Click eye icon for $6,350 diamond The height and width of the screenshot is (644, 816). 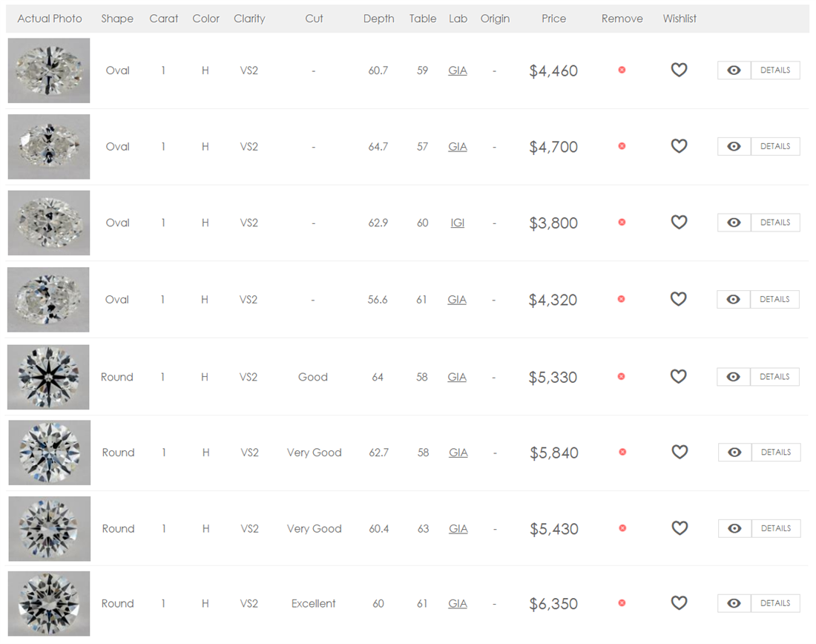pyautogui.click(x=734, y=603)
